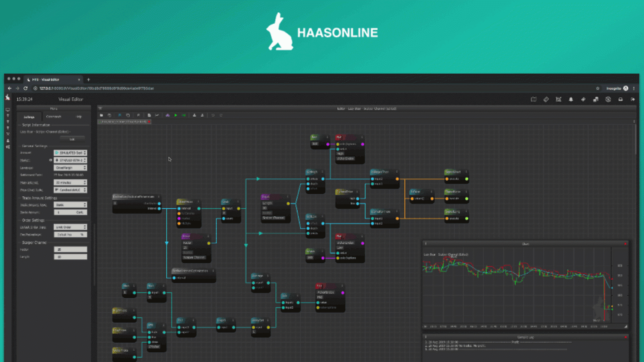Click the document icon in editor toolbar
The width and height of the screenshot is (644, 362).
(x=149, y=115)
